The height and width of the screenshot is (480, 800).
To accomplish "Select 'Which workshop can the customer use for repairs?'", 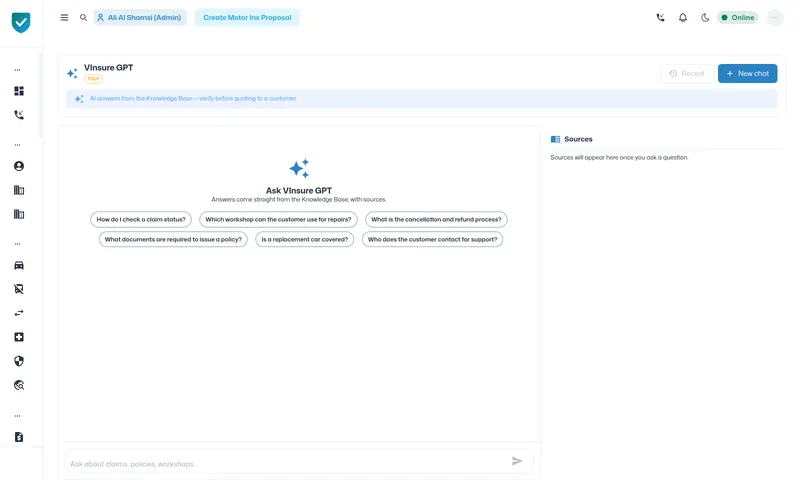I will click(x=278, y=219).
